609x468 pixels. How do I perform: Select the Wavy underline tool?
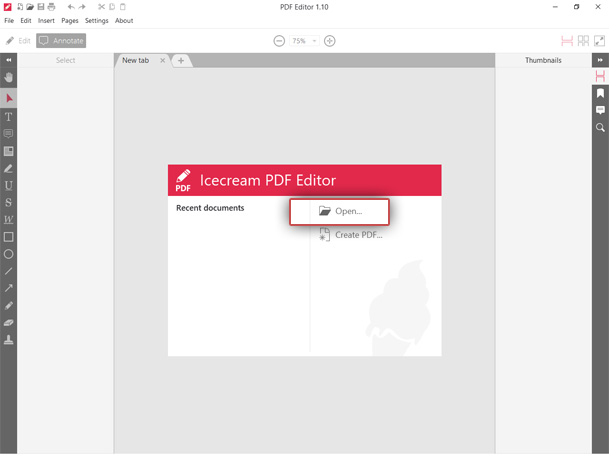[x=9, y=219]
